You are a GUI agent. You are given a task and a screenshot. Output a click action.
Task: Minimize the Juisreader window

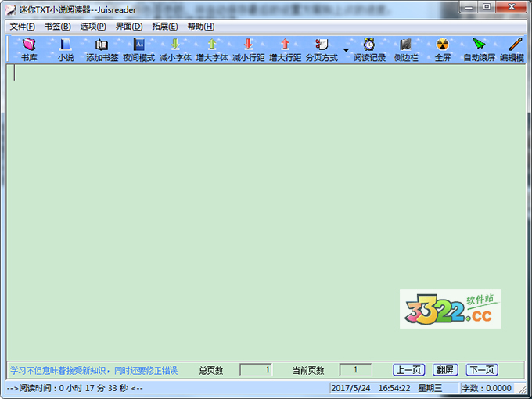[469, 7]
